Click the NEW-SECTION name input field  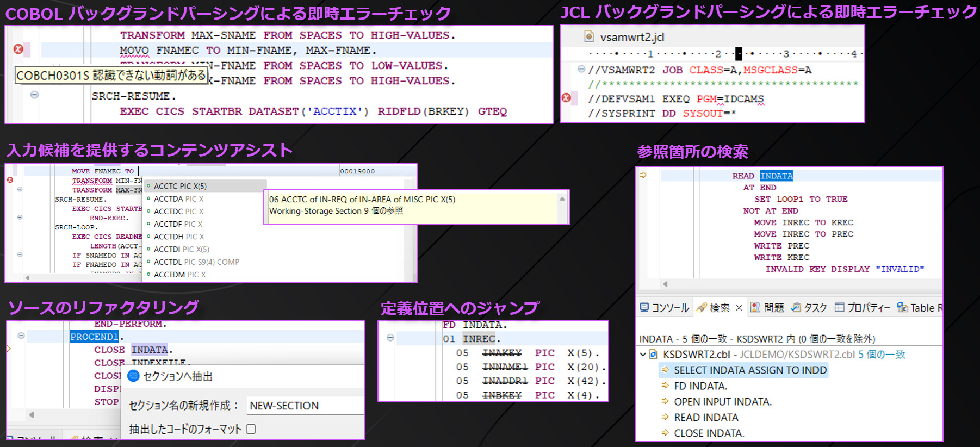click(x=305, y=406)
